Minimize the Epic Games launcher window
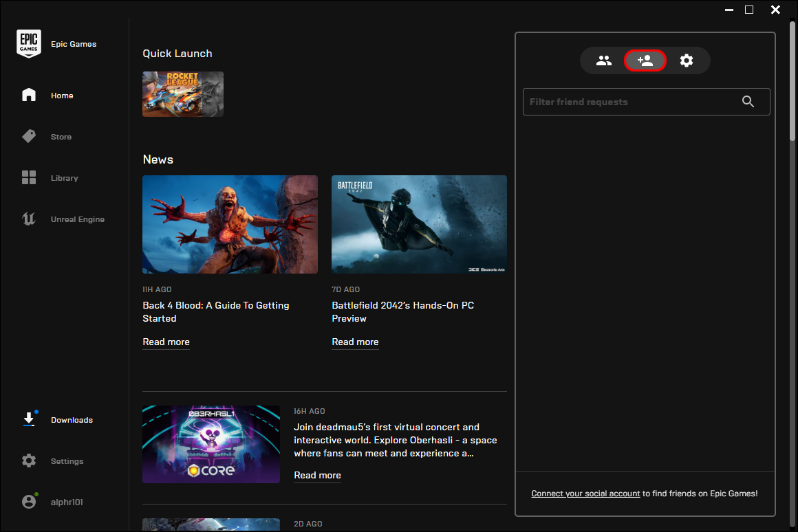The image size is (798, 532). pyautogui.click(x=729, y=10)
